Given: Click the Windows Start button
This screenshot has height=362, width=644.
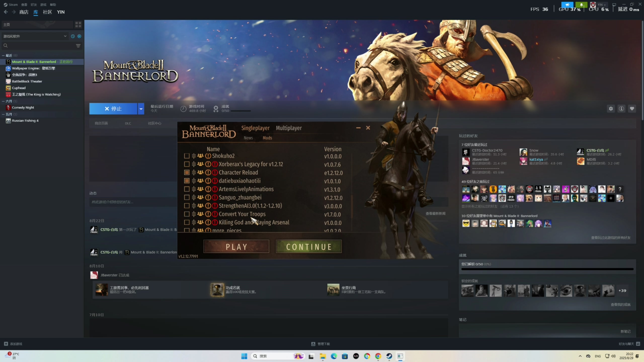Looking at the screenshot, I should (244, 356).
